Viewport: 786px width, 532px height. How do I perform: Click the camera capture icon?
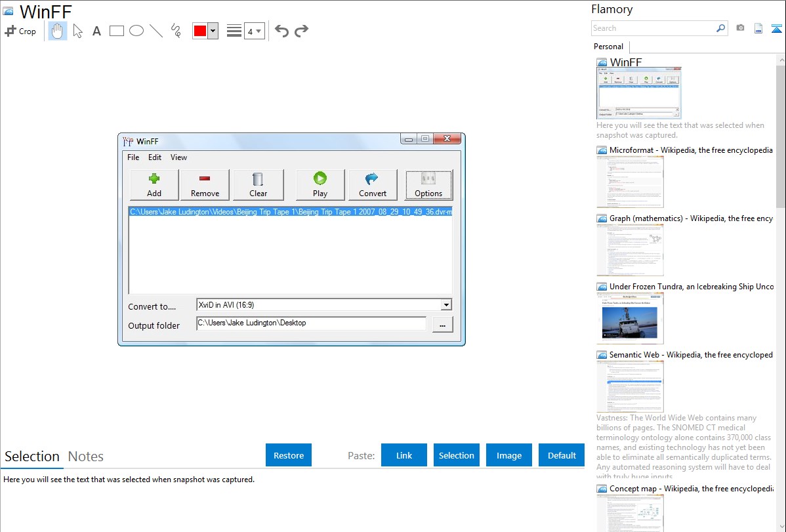pos(740,28)
